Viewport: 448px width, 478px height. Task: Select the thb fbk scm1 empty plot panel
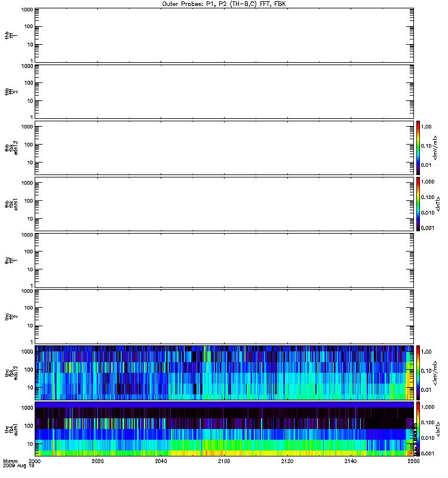pos(224,204)
